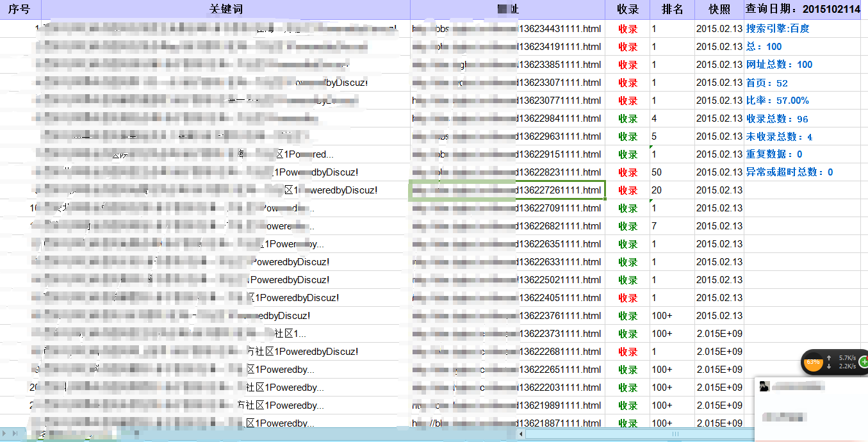Select the second worksheet tab

(88, 436)
